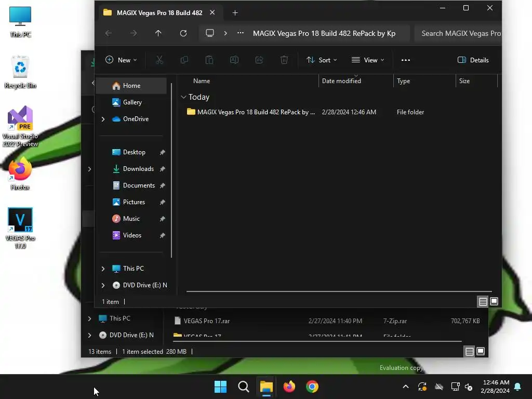
Task: Go up one folder level
Action: 158,33
